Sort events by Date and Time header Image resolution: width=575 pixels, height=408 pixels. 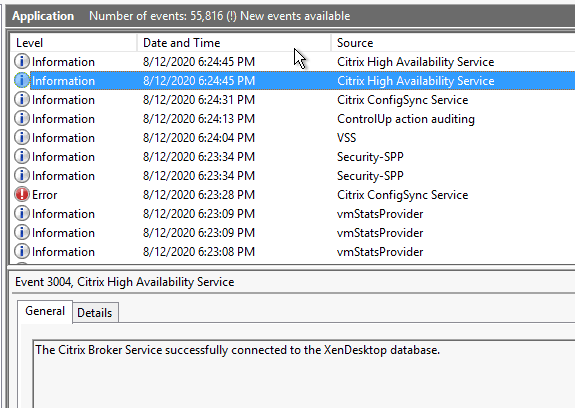[234, 43]
